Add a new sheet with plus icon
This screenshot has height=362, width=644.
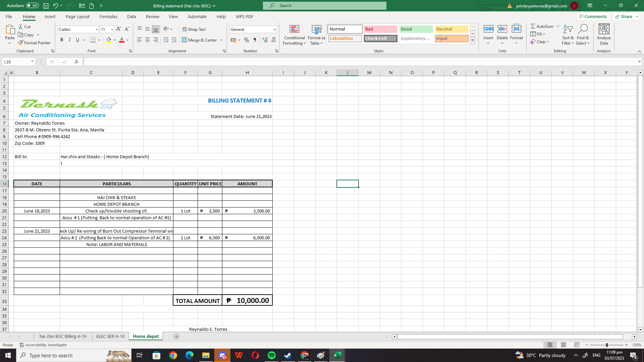click(176, 337)
